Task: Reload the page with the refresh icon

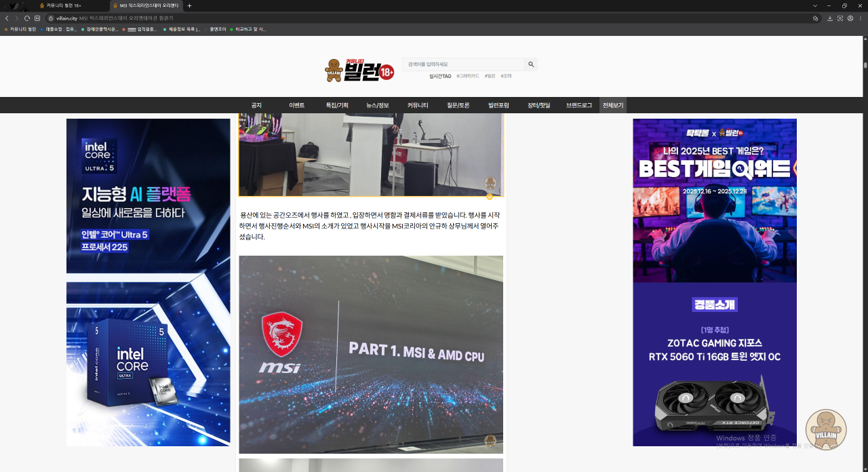Action: click(x=27, y=18)
